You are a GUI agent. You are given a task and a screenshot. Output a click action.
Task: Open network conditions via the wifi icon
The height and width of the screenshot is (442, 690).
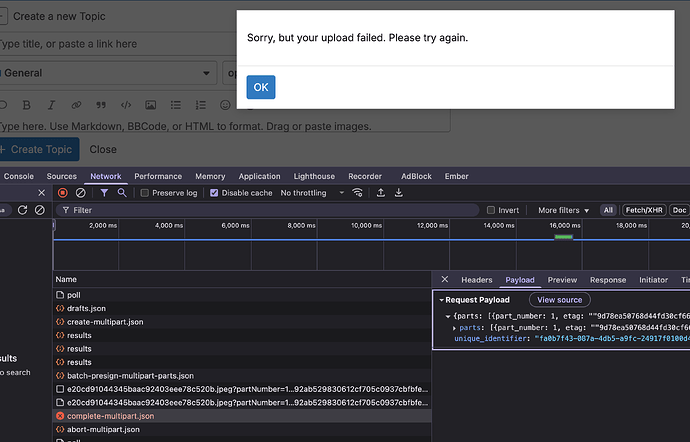pyautogui.click(x=357, y=193)
